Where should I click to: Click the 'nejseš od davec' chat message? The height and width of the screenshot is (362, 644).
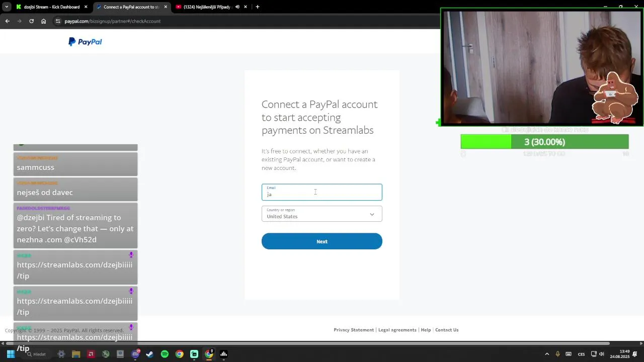pyautogui.click(x=75, y=189)
